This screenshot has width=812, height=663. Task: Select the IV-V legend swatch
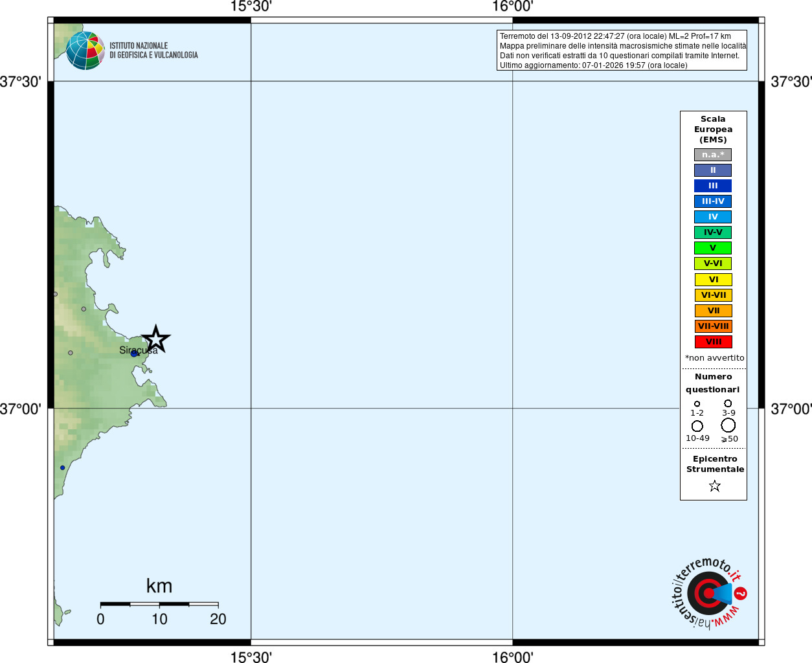click(x=713, y=232)
